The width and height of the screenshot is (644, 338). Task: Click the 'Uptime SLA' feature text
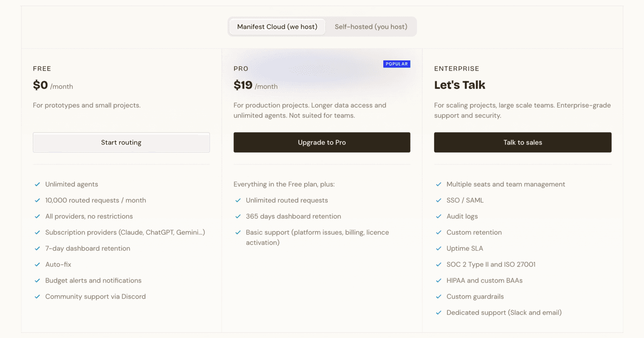click(465, 249)
